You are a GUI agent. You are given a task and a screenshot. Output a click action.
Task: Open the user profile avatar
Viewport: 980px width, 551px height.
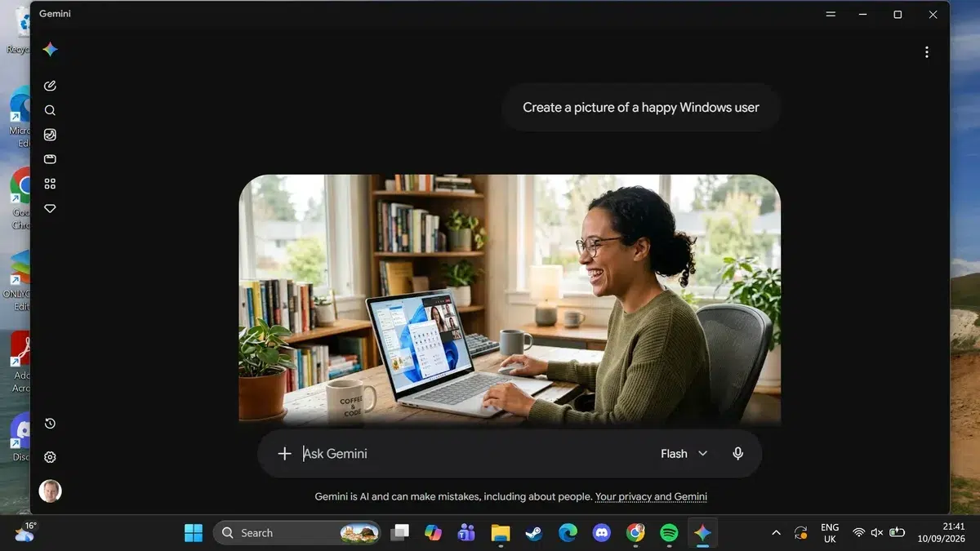click(x=50, y=491)
